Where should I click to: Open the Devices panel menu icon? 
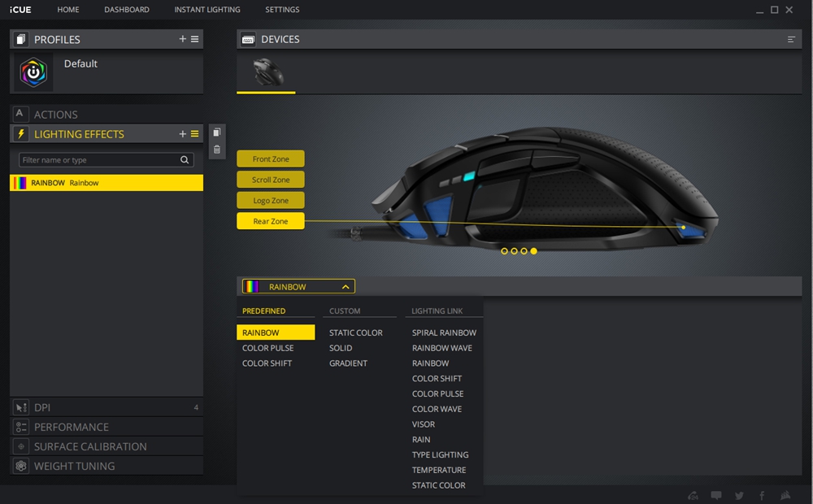[791, 39]
